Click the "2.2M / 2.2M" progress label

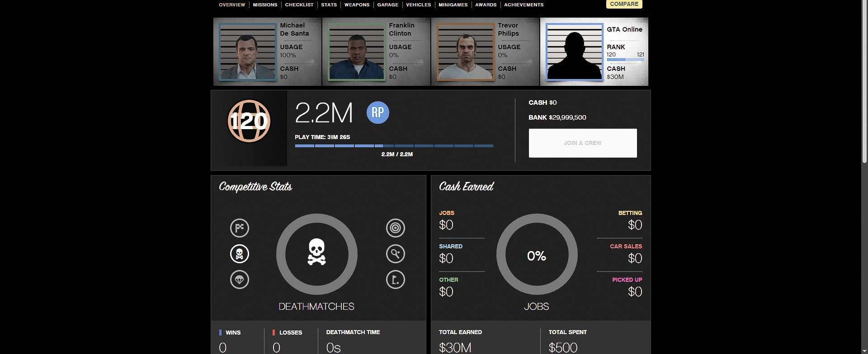[397, 154]
